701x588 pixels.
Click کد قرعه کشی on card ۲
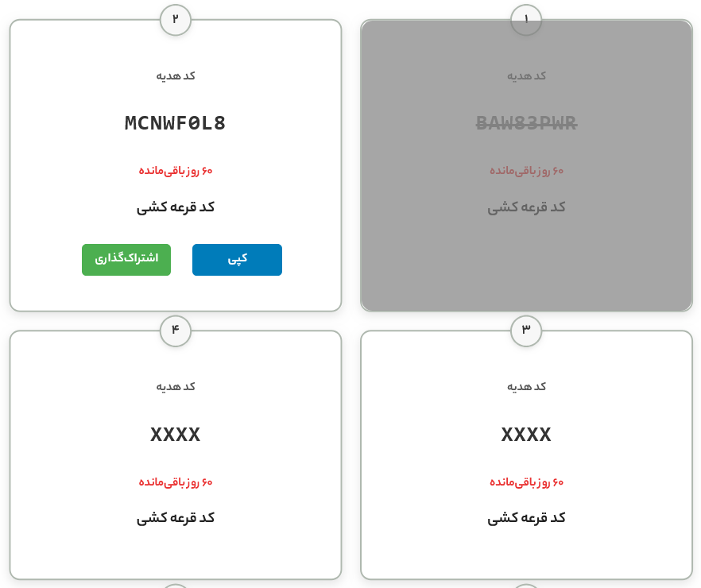coord(176,207)
